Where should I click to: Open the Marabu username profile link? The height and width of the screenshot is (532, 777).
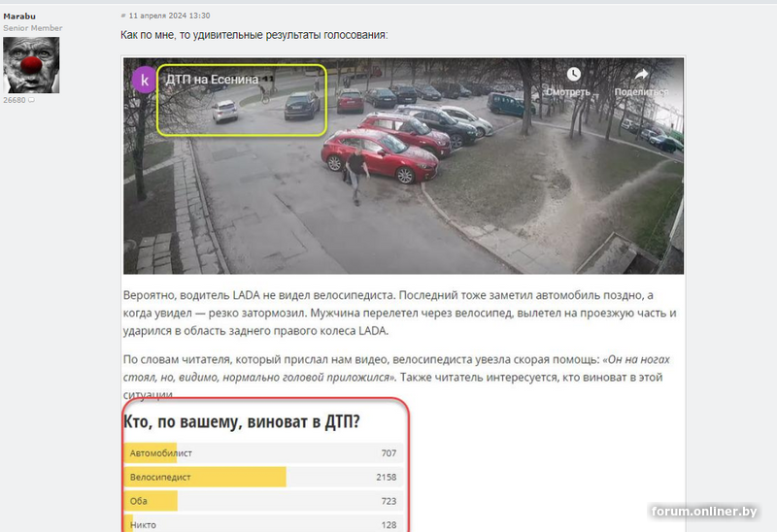(x=19, y=17)
